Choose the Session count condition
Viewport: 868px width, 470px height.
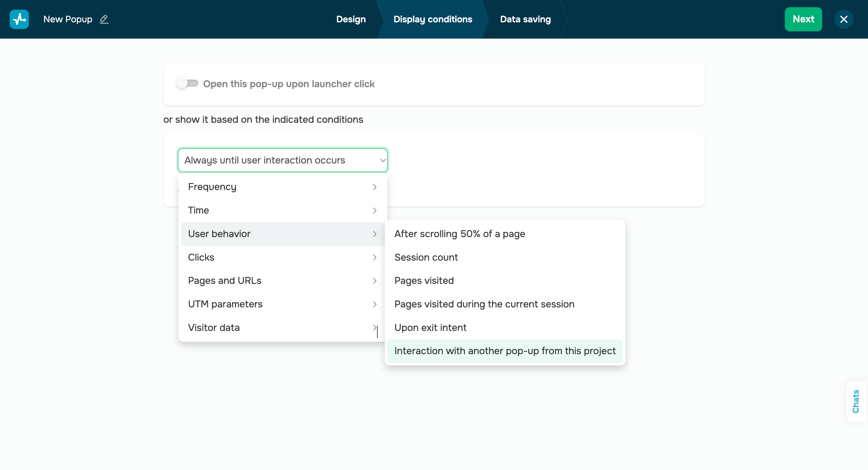pyautogui.click(x=426, y=257)
